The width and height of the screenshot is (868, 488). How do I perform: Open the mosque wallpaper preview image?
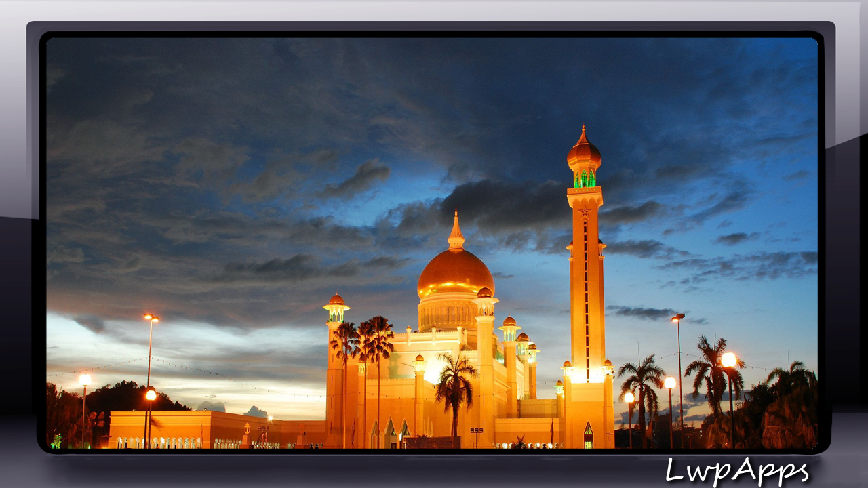point(431,243)
